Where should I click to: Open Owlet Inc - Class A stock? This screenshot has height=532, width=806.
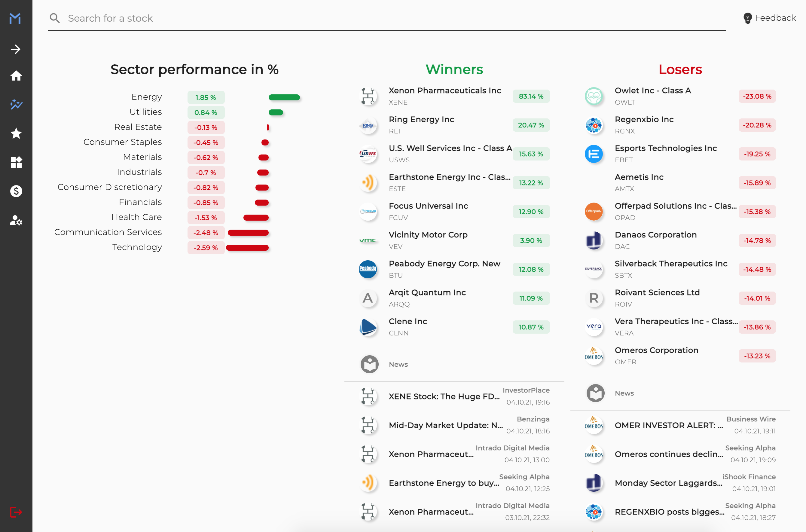click(680, 96)
